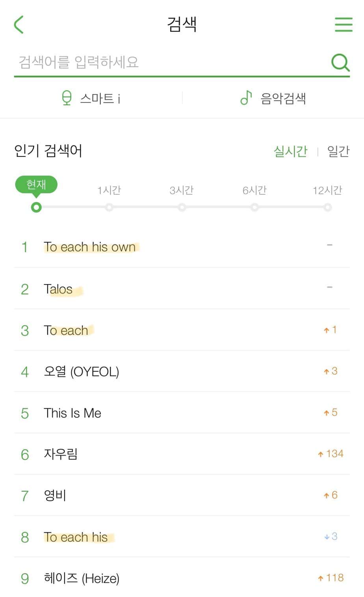Tap the music note search icon

246,98
